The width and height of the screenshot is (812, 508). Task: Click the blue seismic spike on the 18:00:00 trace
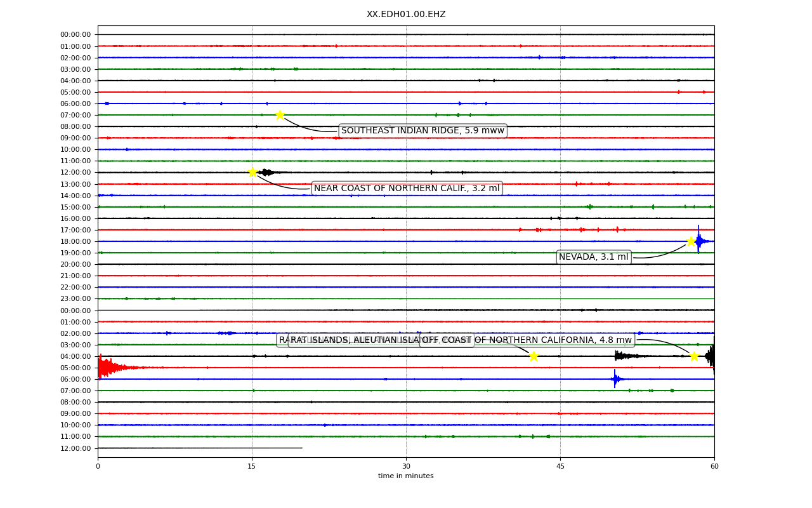(699, 241)
